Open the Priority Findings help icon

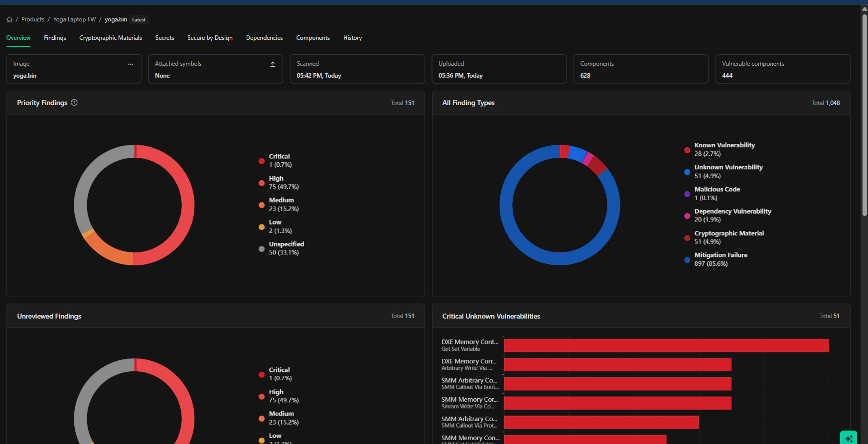tap(74, 103)
